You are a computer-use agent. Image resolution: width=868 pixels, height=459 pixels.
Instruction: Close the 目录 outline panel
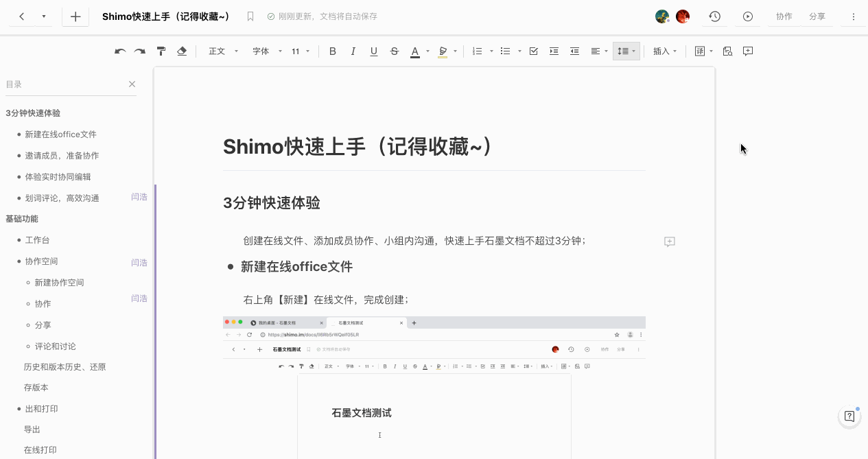[132, 84]
